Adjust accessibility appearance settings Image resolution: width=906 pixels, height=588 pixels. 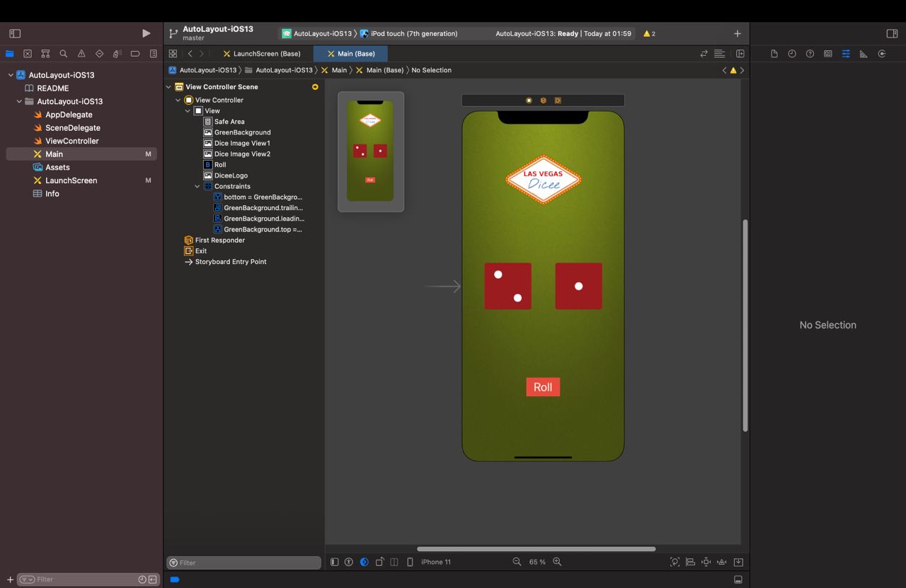coord(349,562)
